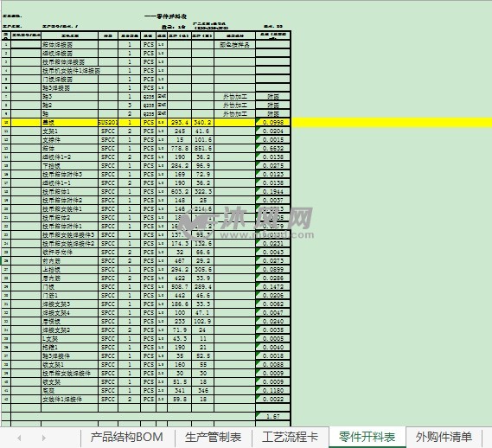Click the part name 下挡板
This screenshot has height=448, width=492.
coord(52,165)
